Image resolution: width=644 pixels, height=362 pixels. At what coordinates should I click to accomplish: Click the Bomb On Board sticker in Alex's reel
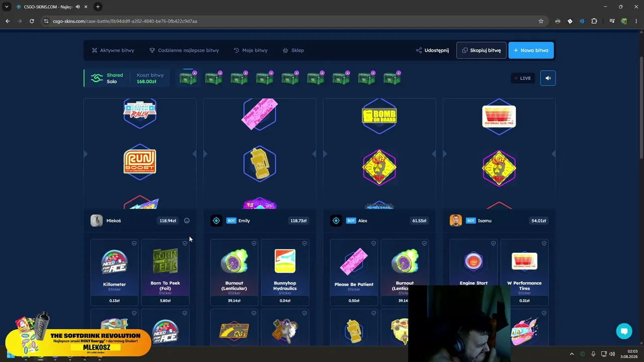379,116
